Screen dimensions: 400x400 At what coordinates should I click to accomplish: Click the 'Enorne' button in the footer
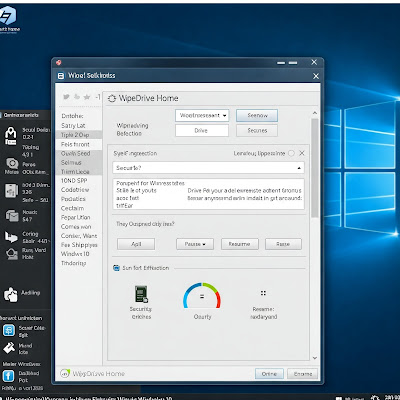click(x=303, y=374)
